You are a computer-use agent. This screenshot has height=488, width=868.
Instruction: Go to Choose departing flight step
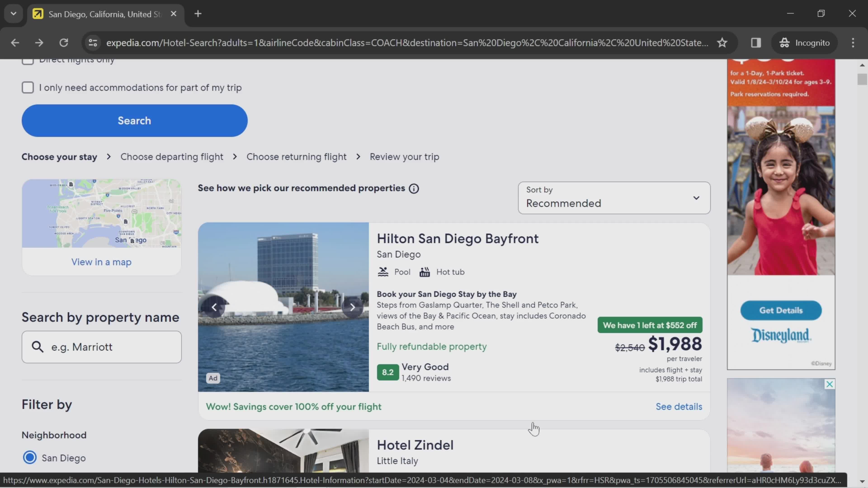[x=172, y=157]
